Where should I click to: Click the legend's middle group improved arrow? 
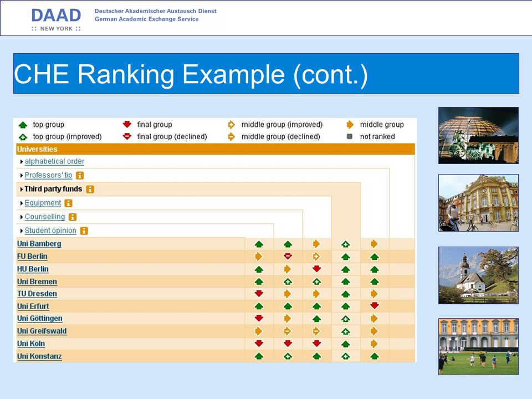(x=232, y=125)
